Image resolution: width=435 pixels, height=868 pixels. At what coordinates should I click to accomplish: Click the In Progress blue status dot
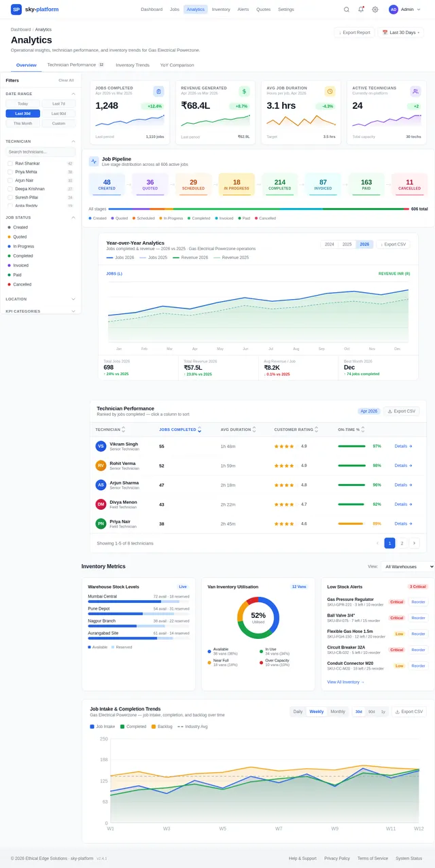point(9,246)
